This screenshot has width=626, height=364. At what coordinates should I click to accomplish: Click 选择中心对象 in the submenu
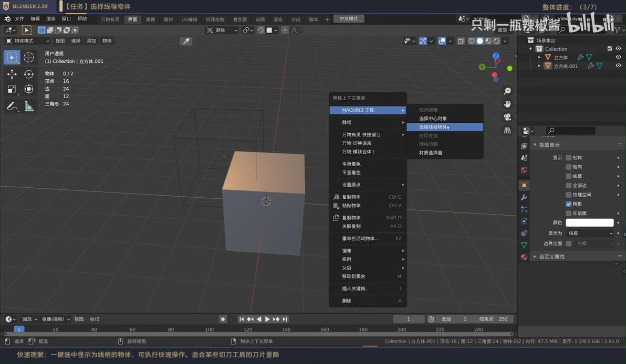(x=445, y=119)
